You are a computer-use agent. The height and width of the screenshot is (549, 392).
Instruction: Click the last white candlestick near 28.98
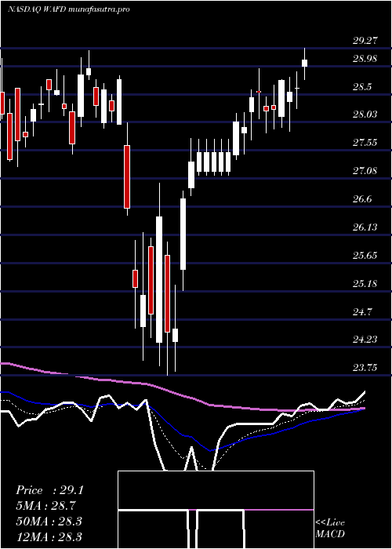(x=304, y=63)
